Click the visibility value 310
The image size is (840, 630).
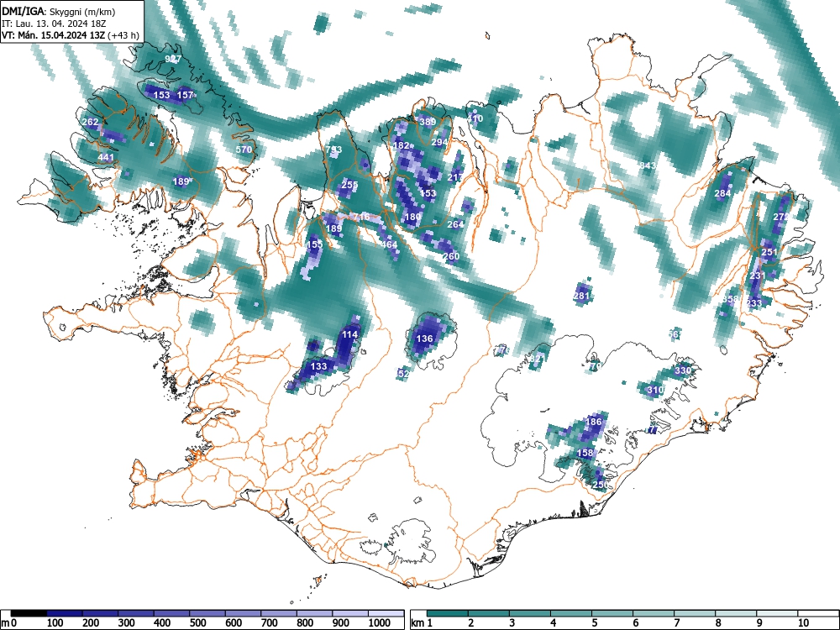656,390
